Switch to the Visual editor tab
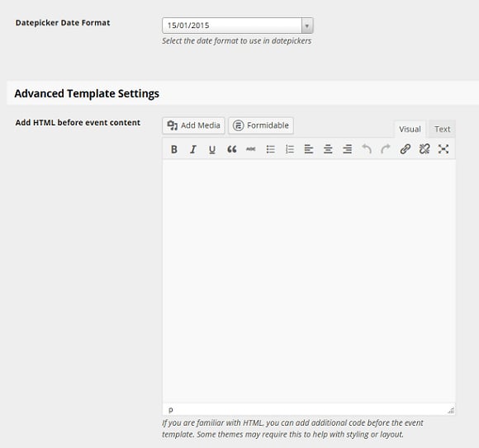The image size is (479, 448). (410, 129)
